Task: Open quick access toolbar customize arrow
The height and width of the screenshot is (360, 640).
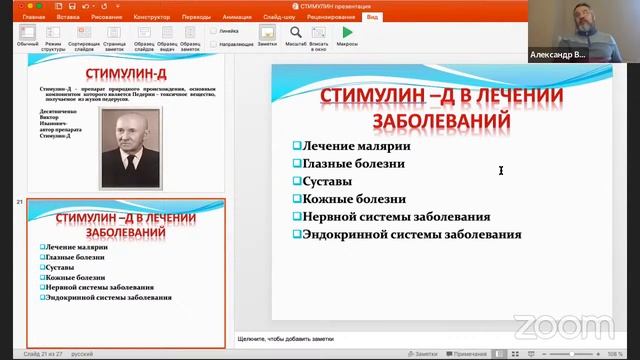Action: (x=118, y=6)
